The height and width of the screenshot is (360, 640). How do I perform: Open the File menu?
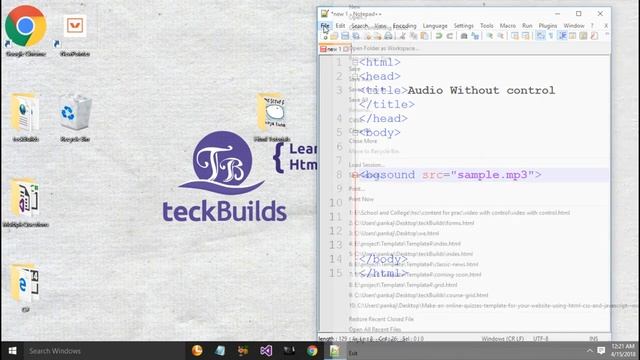click(325, 26)
